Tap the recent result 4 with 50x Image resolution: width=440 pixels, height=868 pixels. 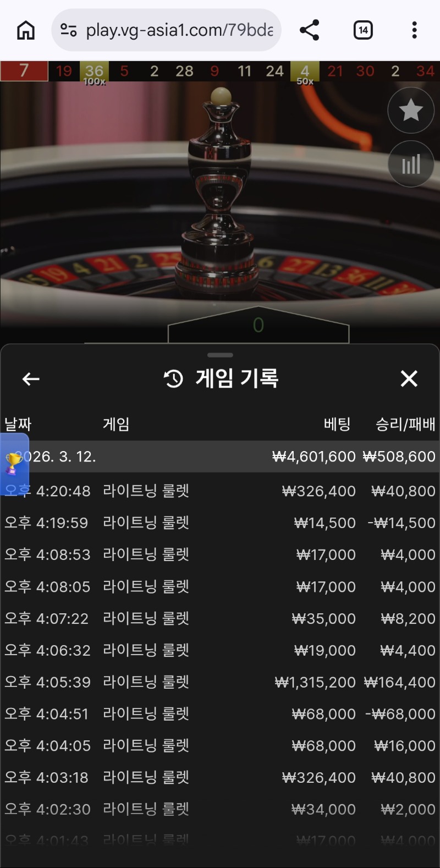(x=305, y=73)
